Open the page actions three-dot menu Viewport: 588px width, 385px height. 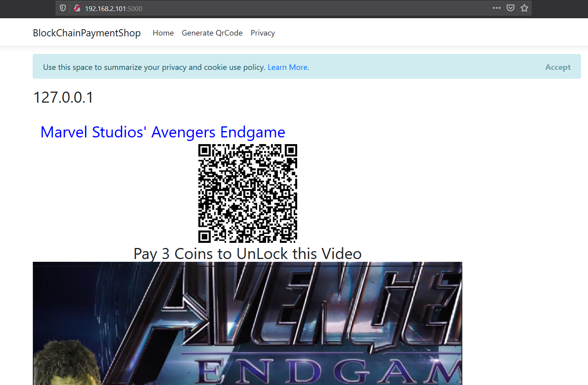497,8
